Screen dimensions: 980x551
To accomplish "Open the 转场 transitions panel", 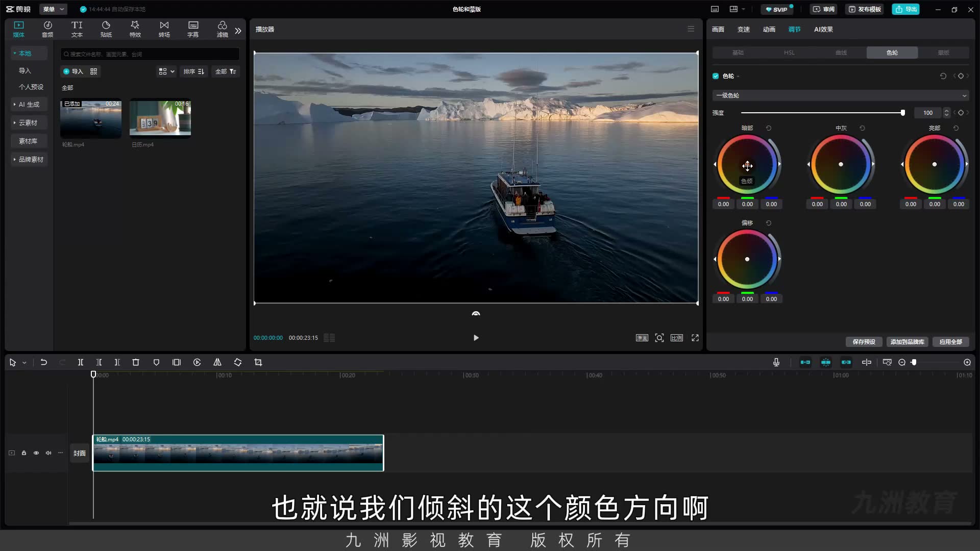I will 164,29.
